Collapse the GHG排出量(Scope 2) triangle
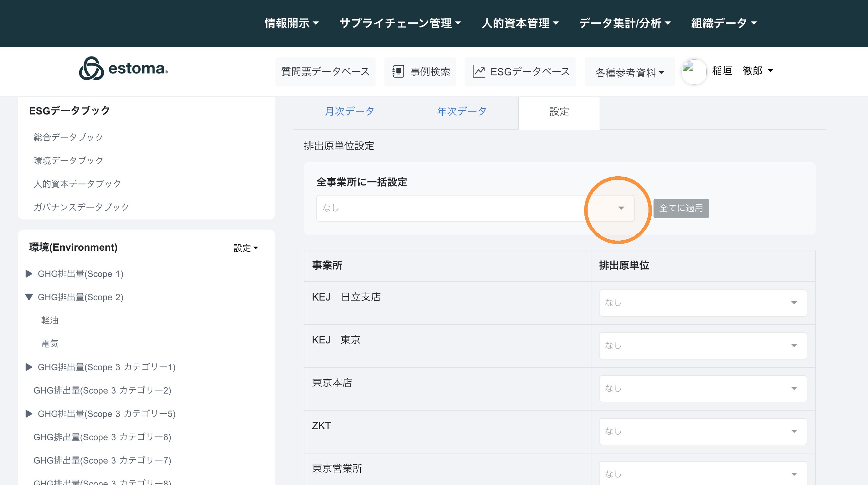Image resolution: width=868 pixels, height=485 pixels. click(x=29, y=297)
